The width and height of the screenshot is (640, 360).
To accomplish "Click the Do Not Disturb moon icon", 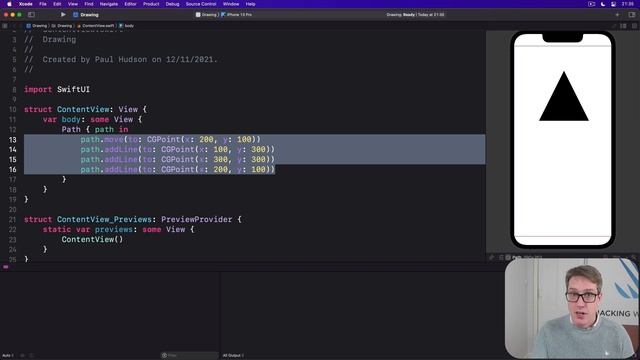I will coord(603,4).
